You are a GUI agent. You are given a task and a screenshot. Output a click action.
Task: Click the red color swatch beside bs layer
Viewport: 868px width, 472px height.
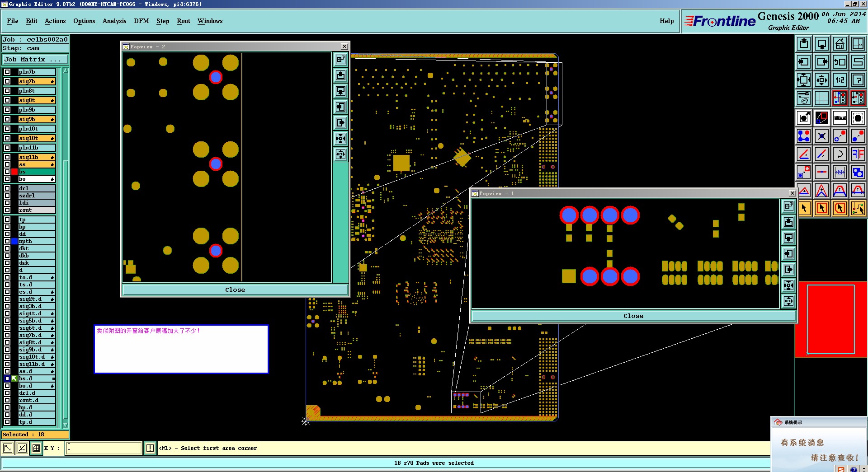tap(14, 172)
